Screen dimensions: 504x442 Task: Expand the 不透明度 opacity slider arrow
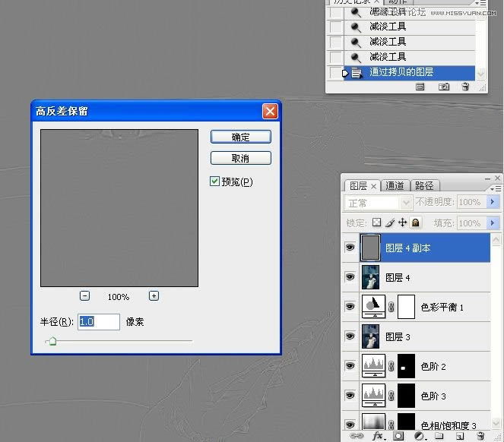[x=492, y=203]
